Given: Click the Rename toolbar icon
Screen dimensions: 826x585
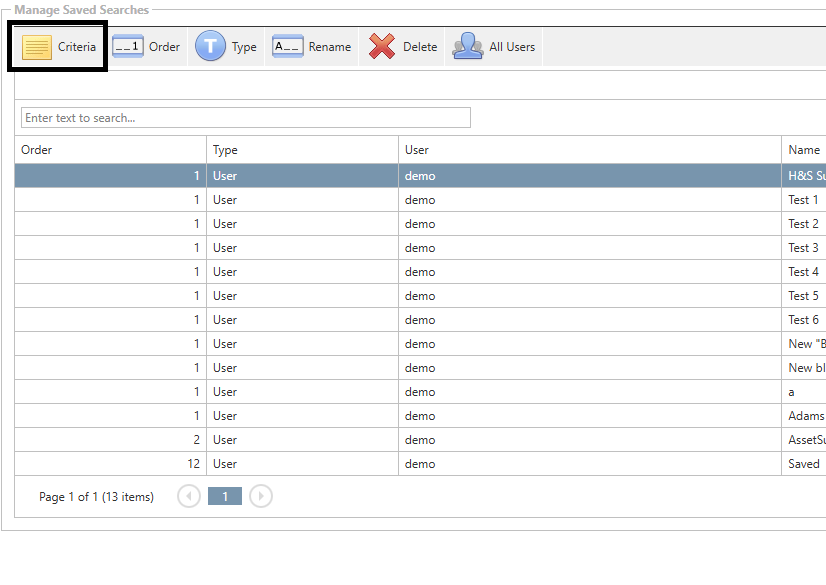Looking at the screenshot, I should (288, 47).
